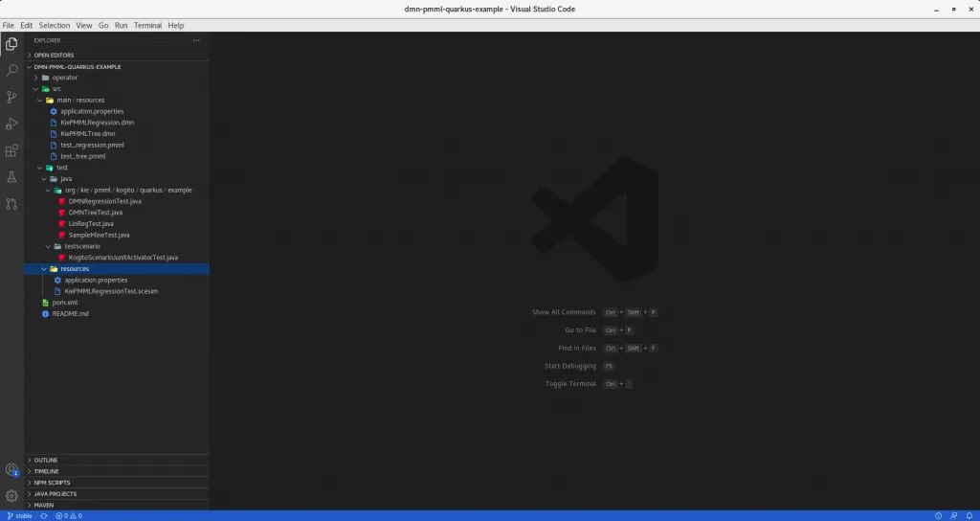The image size is (980, 521).
Task: Click the stable git branch indicator
Action: (19, 516)
